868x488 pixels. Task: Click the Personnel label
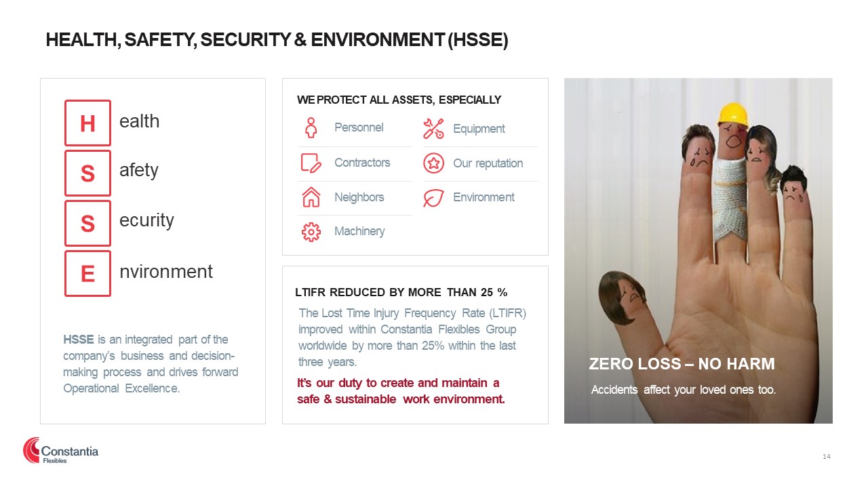pyautogui.click(x=359, y=127)
